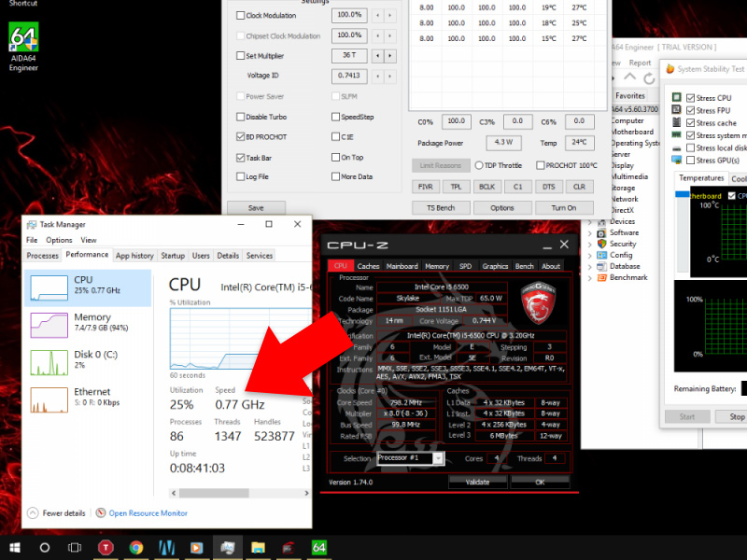The image size is (747, 560).
Task: Enable Set Multiplier checkbox
Action: [241, 56]
